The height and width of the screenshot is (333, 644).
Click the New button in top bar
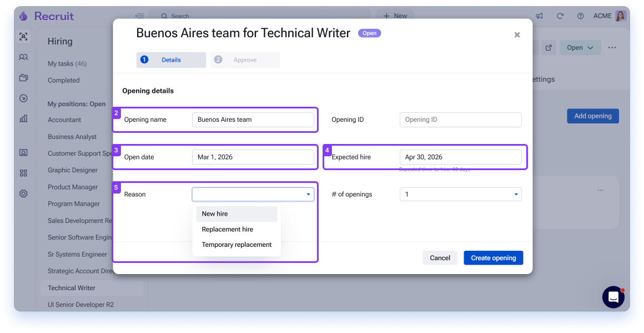tap(395, 16)
